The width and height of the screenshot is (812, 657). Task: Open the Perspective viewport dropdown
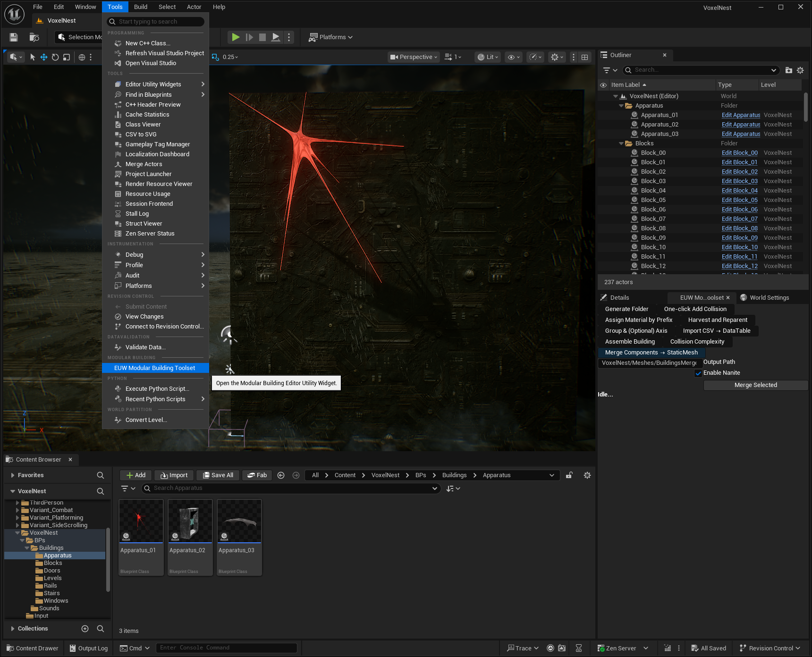coord(414,57)
